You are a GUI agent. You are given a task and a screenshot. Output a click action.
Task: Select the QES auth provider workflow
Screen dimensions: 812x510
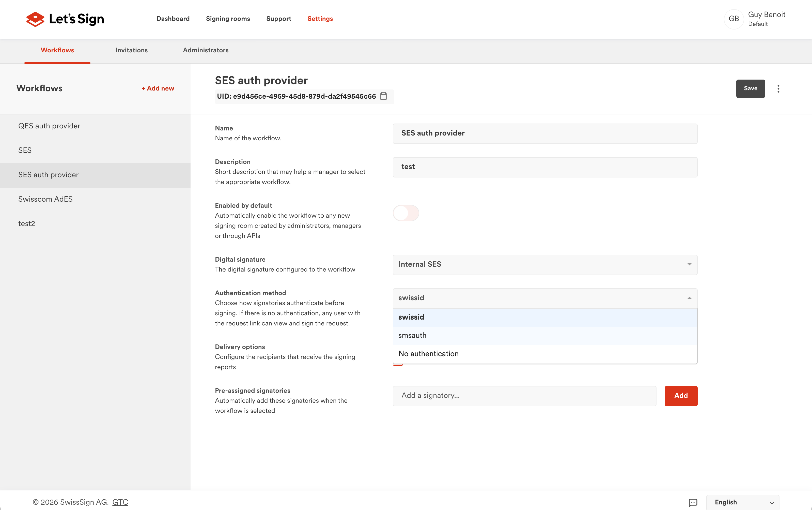coord(95,126)
